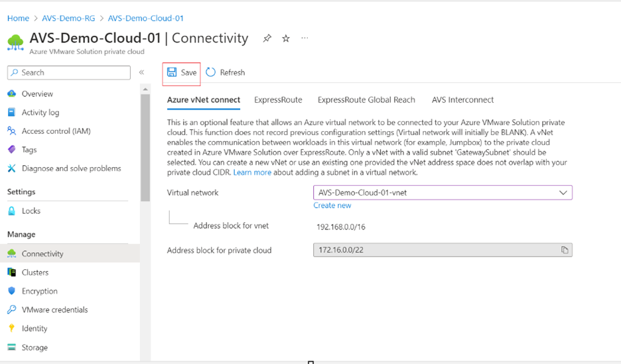Image resolution: width=621 pixels, height=364 pixels.
Task: Click the Save button in the toolbar
Action: (182, 73)
